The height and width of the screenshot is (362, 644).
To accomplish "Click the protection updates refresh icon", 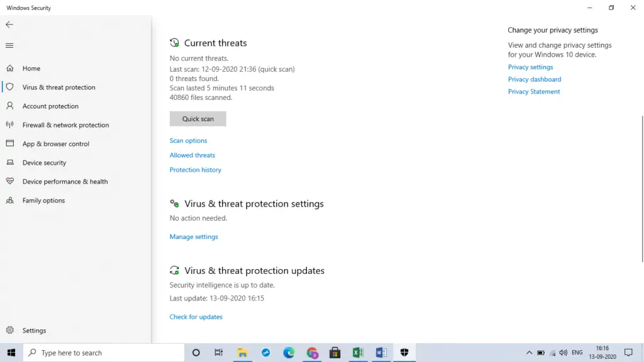I will (175, 270).
